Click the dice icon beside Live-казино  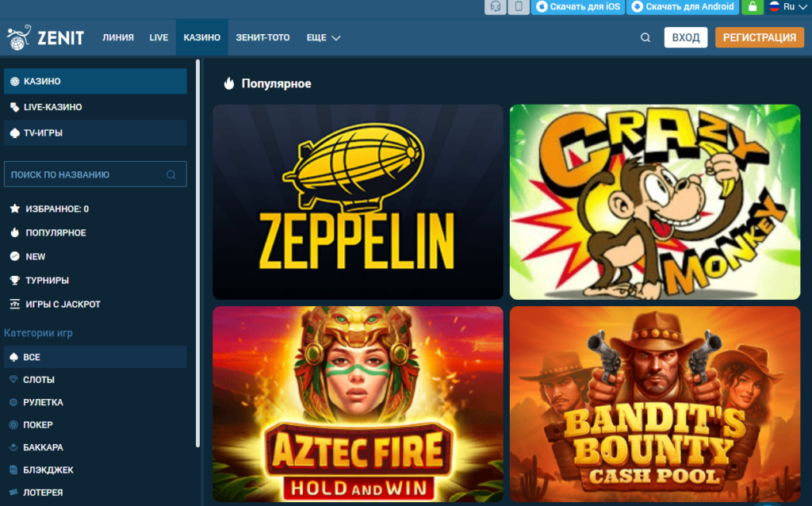[14, 107]
